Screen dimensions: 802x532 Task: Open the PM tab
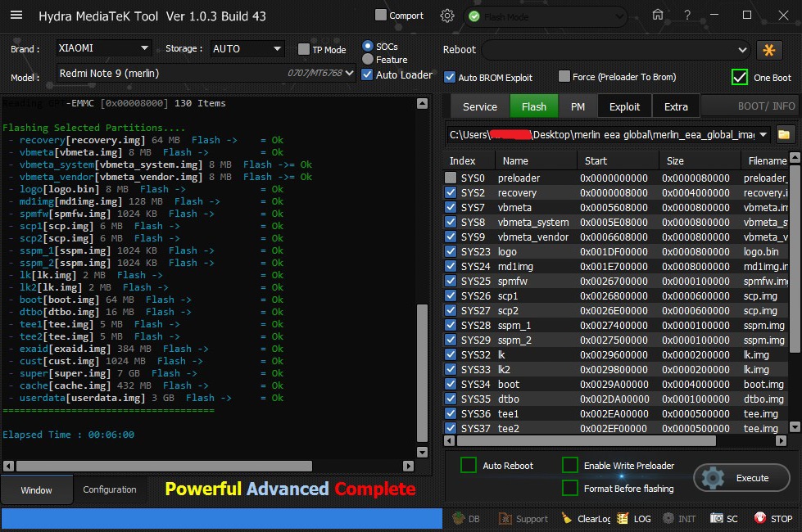(x=578, y=106)
